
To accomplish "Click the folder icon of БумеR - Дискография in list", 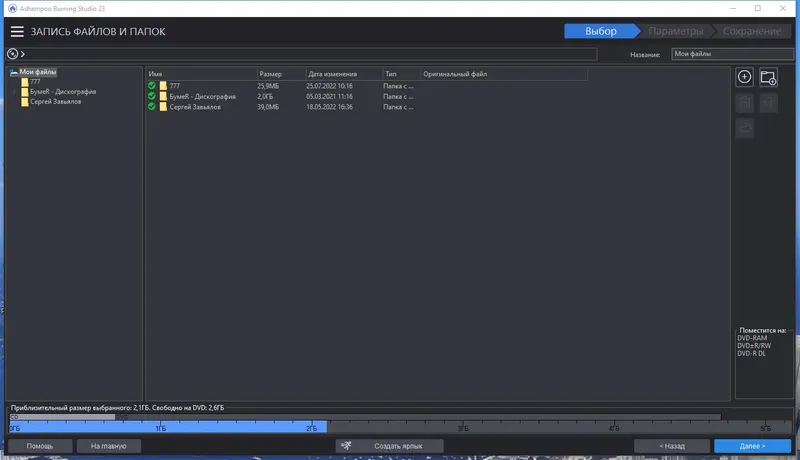I will click(163, 96).
